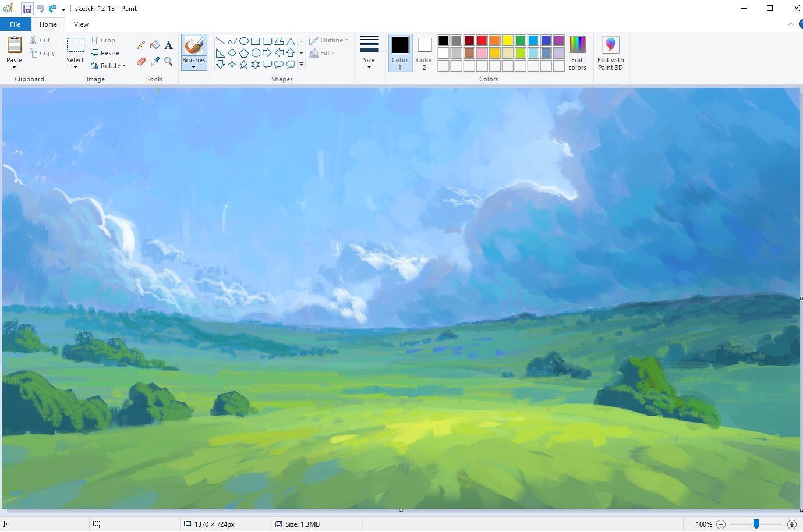Choose the Right arrow shape

point(267,53)
